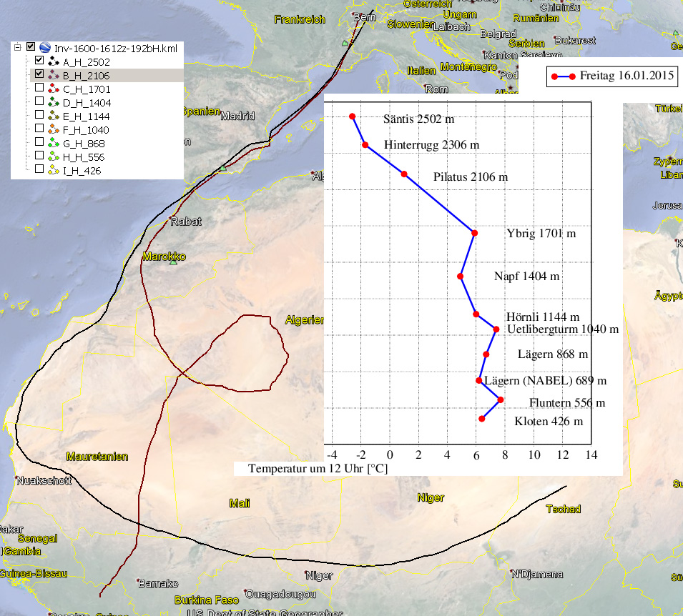This screenshot has width=683, height=616.
Task: Click the Hörnli 1144 m data point
Action: [476, 314]
